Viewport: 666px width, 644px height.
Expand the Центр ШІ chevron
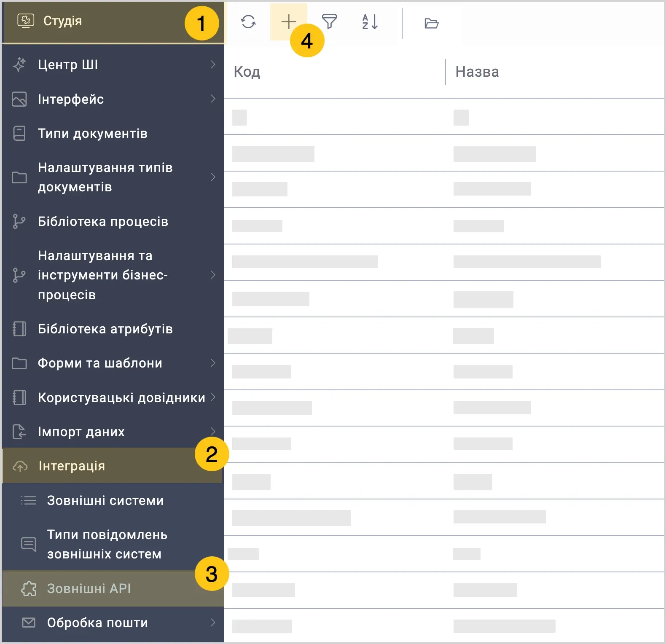point(213,64)
